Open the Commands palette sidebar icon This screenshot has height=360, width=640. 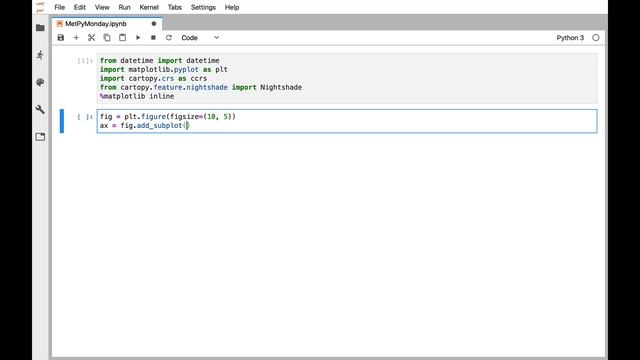40,82
